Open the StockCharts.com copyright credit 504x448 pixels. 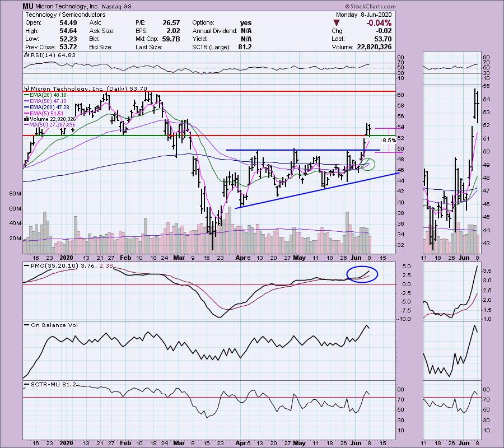[x=370, y=6]
